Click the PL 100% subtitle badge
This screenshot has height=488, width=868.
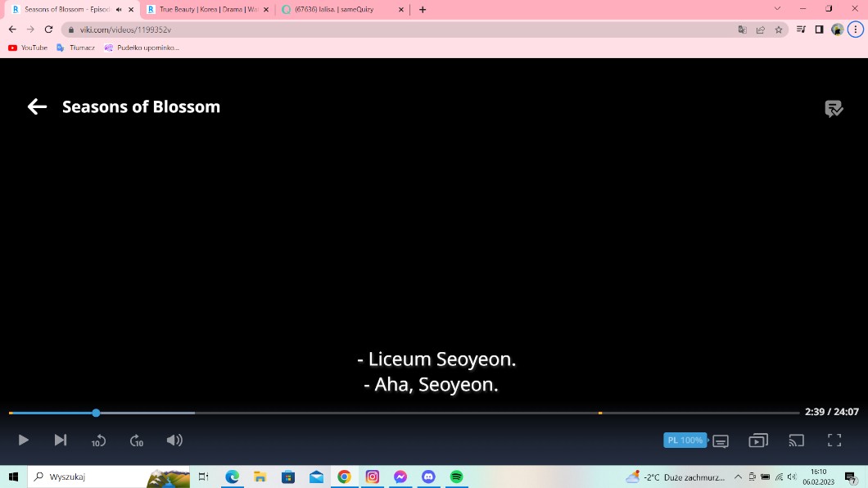tap(685, 441)
